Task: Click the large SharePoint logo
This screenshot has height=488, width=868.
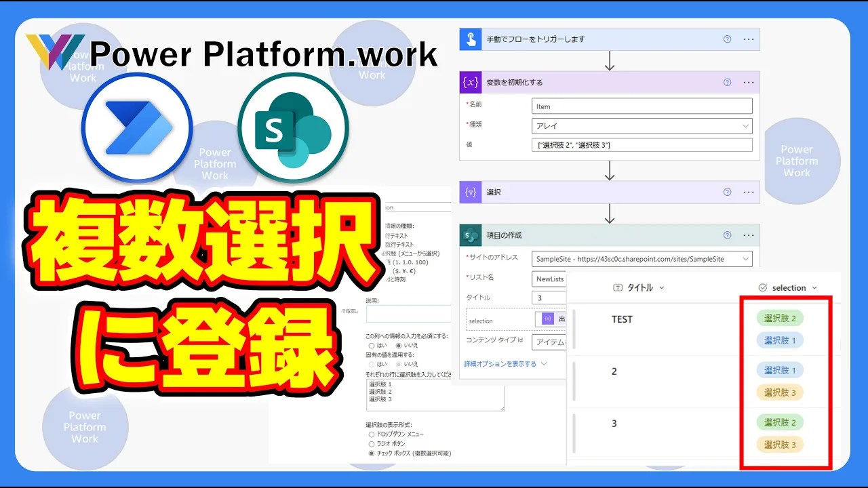Action: coord(293,129)
